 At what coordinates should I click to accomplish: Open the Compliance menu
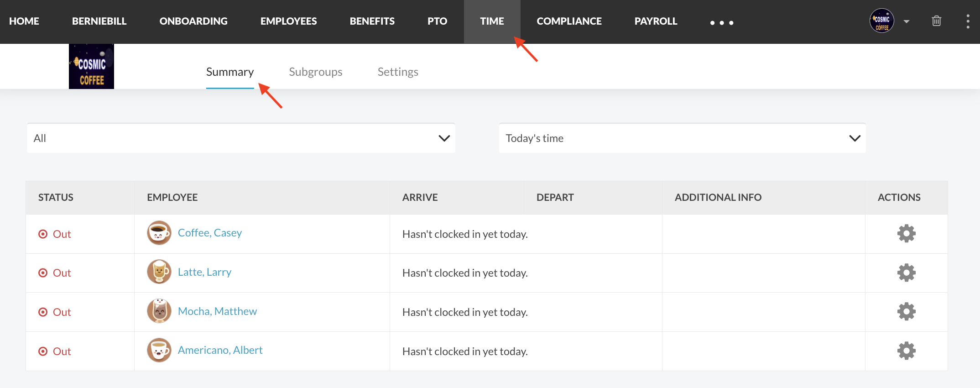(x=569, y=21)
